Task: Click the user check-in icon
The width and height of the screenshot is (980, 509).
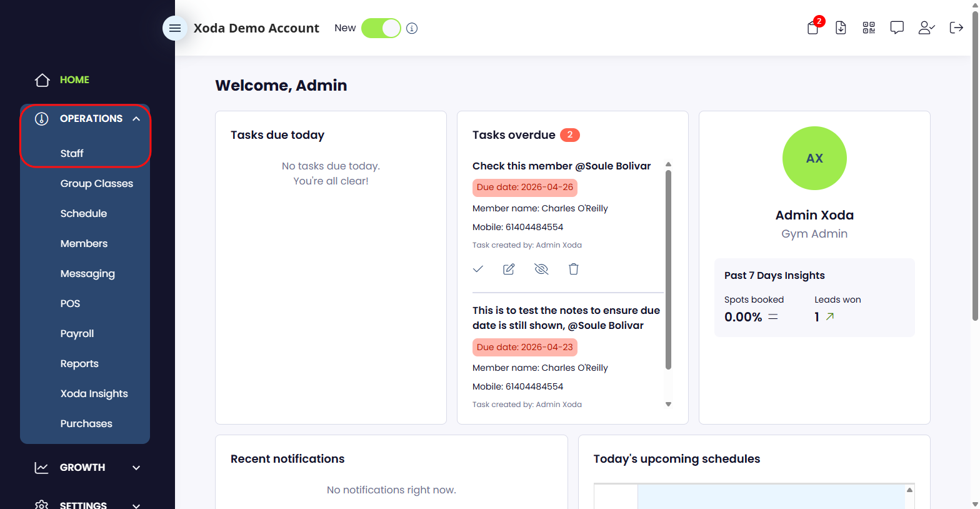Action: pos(926,28)
